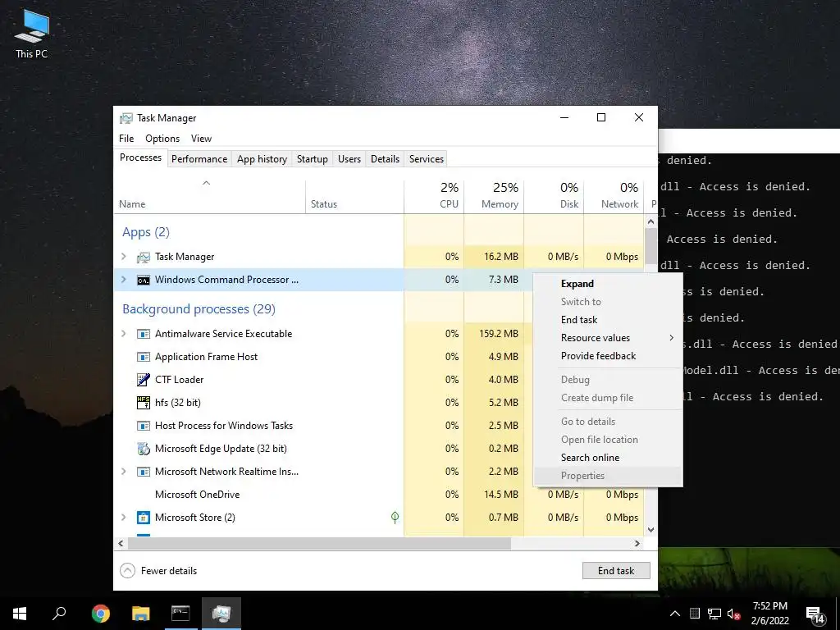The height and width of the screenshot is (630, 840).
Task: Click the 159.2 MB memory cell
Action: pos(494,334)
